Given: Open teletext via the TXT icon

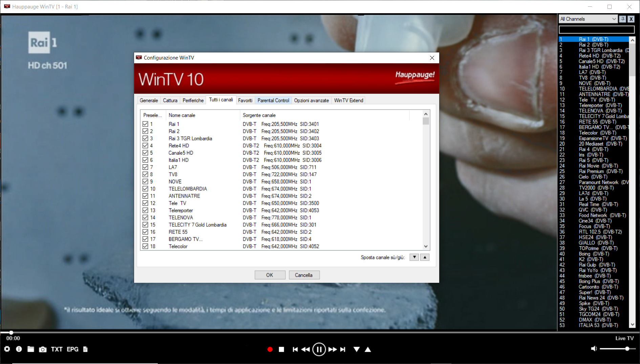Looking at the screenshot, I should [x=57, y=349].
